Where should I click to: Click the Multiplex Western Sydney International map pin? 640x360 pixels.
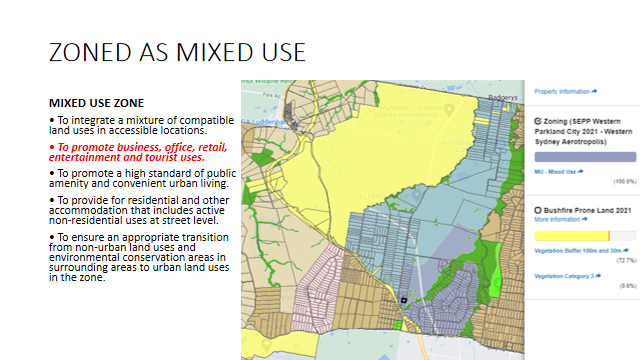tap(449, 109)
